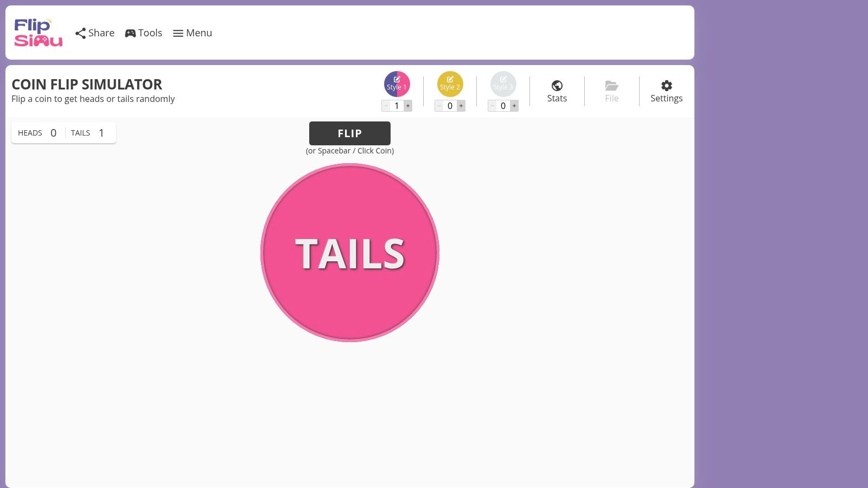Open the hamburger Menu

coord(193,33)
